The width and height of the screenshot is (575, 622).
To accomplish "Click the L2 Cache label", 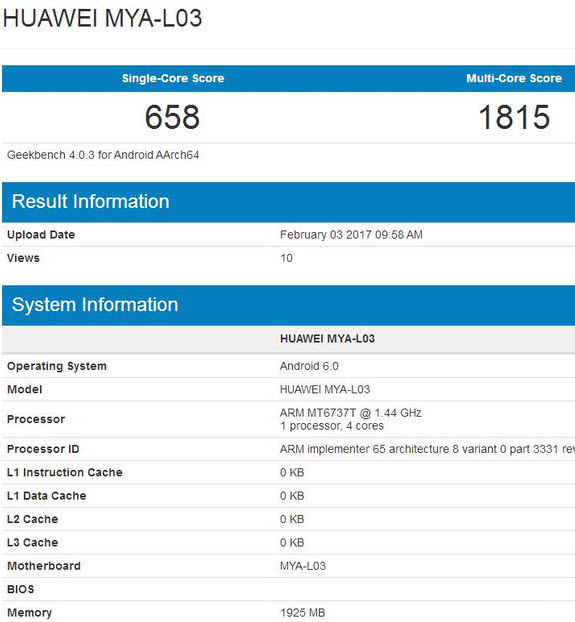I will [x=33, y=519].
